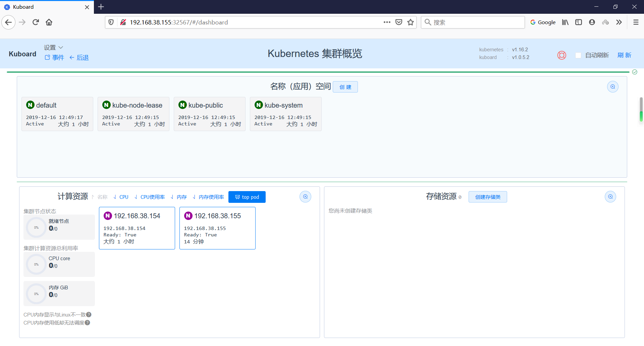
Task: Open the 事件 events link
Action: tap(54, 58)
